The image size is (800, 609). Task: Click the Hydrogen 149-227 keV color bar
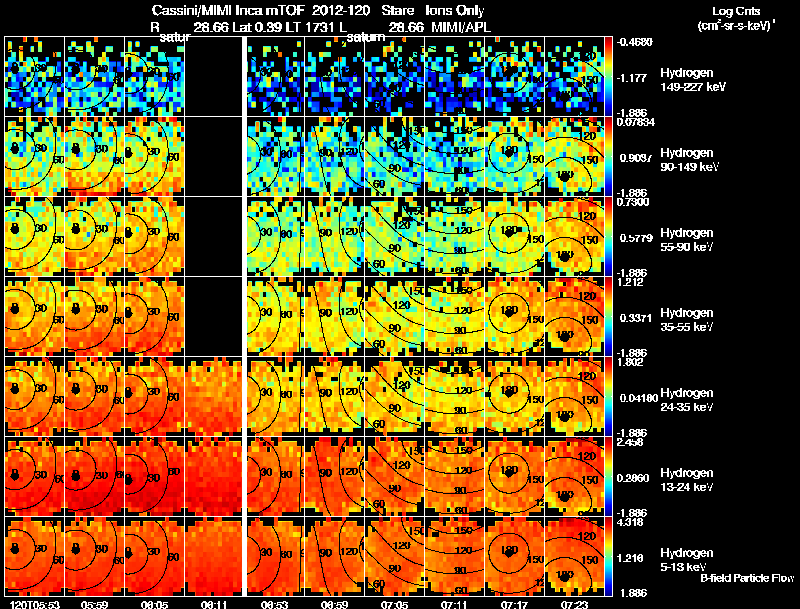click(x=608, y=77)
